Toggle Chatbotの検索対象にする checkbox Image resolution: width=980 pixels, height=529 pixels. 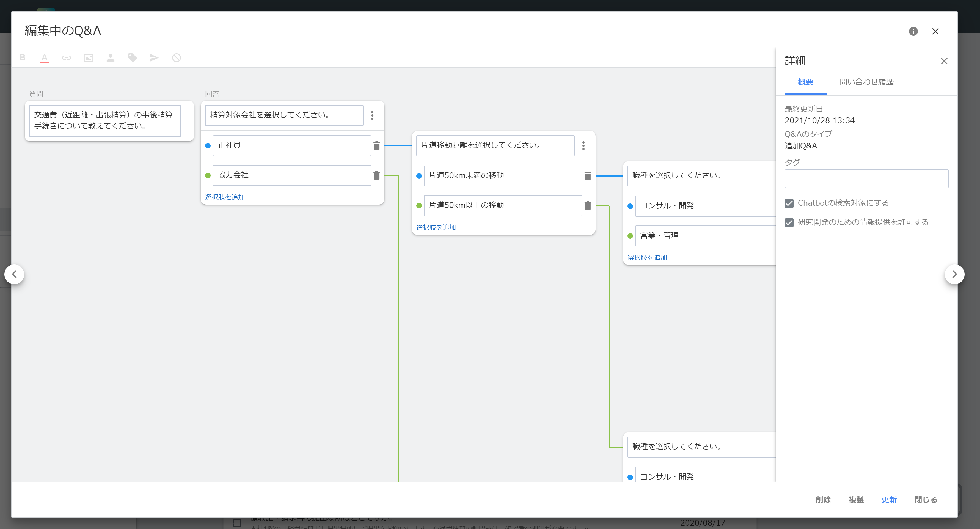789,203
